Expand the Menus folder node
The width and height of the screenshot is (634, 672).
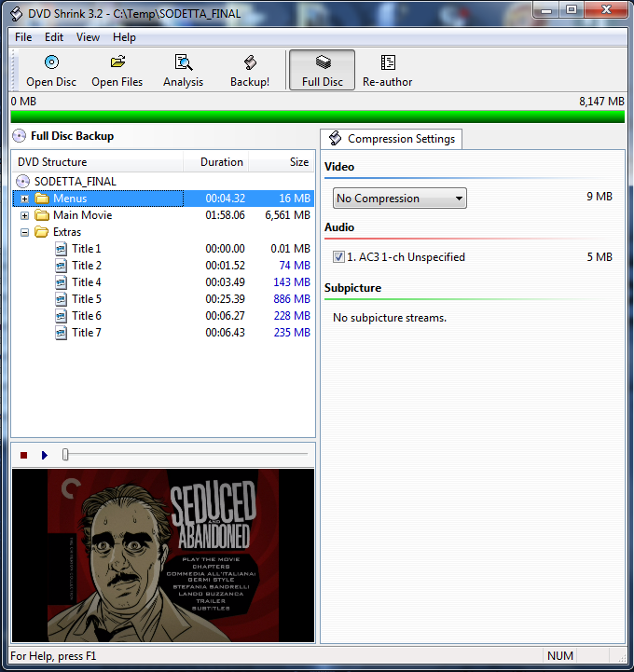[25, 199]
